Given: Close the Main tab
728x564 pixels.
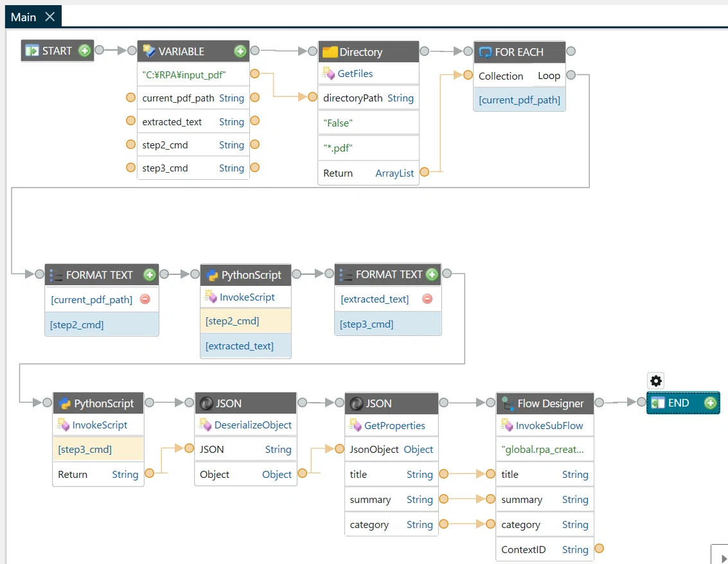Looking at the screenshot, I should (x=49, y=17).
